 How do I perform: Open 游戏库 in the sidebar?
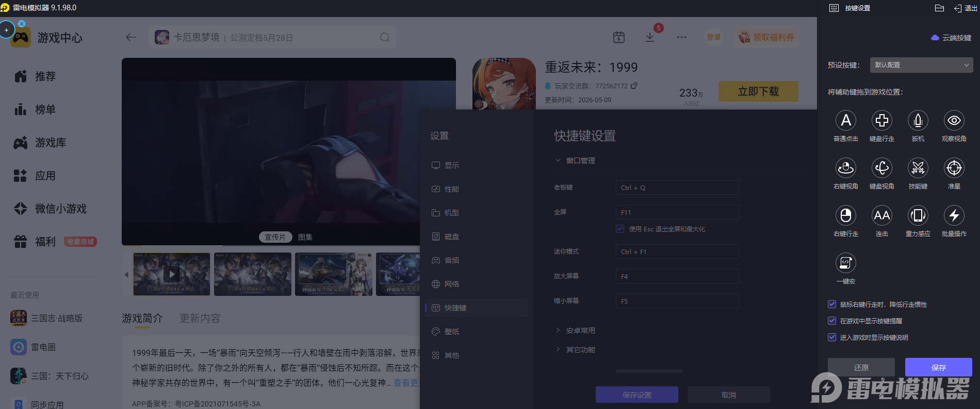[x=40, y=143]
